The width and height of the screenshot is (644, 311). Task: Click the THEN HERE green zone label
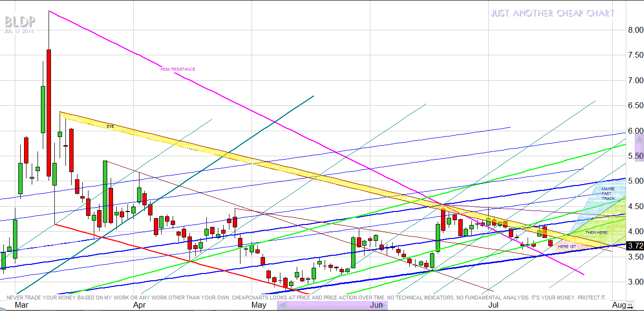pyautogui.click(x=596, y=233)
